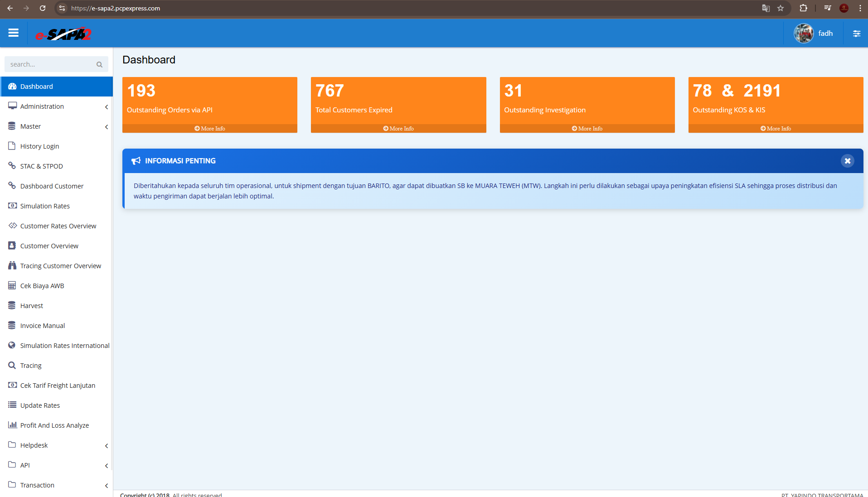Click the 31 outstanding investigation count

513,91
